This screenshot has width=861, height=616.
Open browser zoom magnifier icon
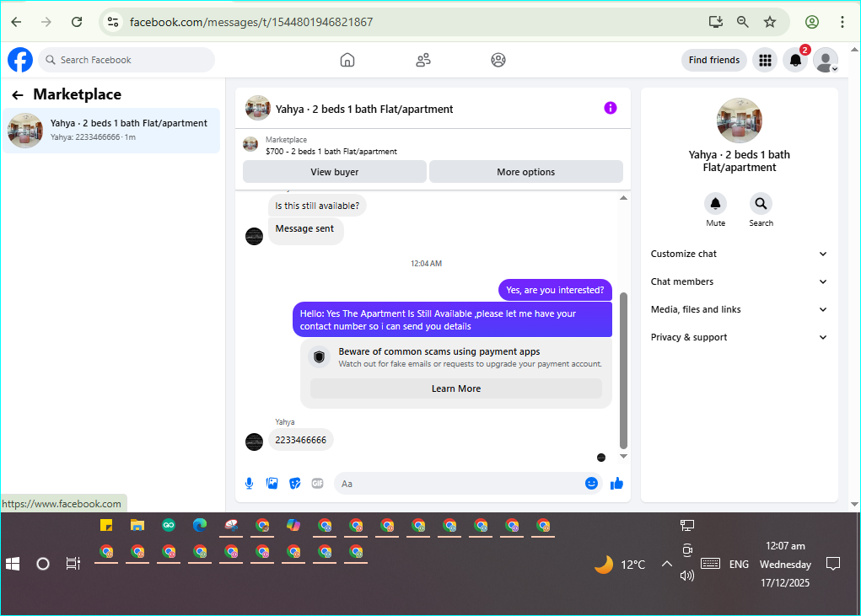[742, 22]
